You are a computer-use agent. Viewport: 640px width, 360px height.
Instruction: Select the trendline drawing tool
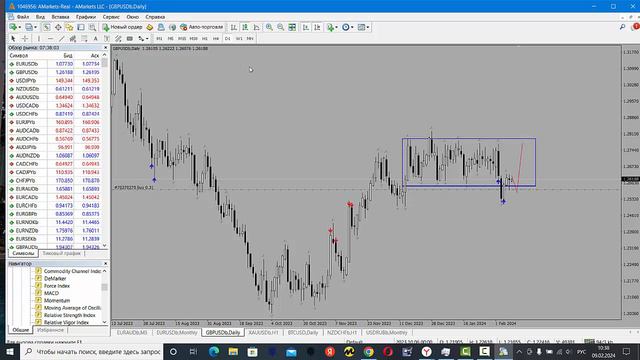pyautogui.click(x=62, y=38)
